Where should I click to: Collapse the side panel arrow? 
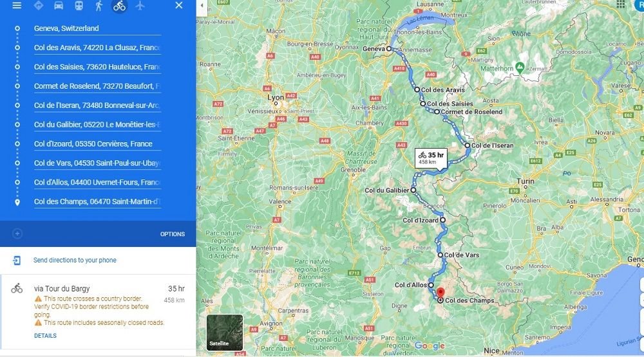coord(202,6)
